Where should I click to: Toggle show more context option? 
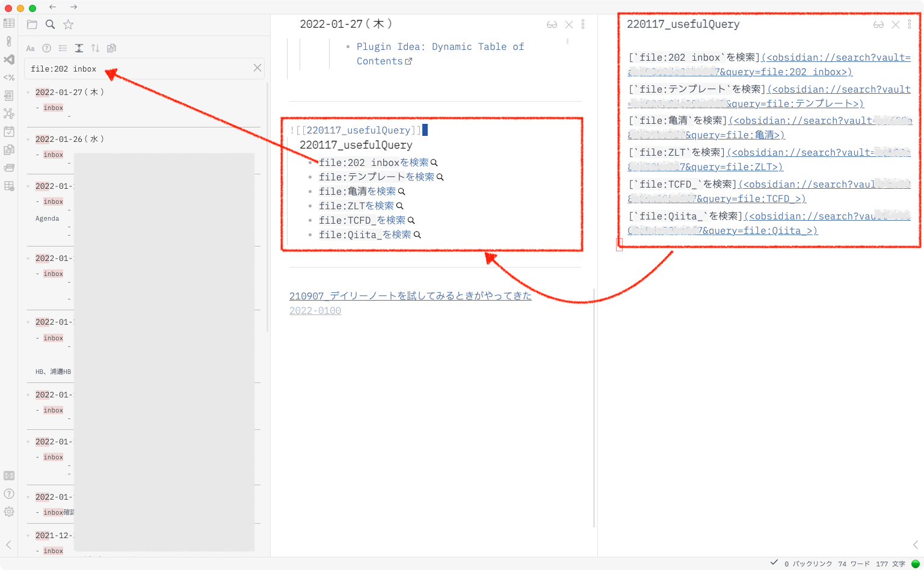point(79,48)
